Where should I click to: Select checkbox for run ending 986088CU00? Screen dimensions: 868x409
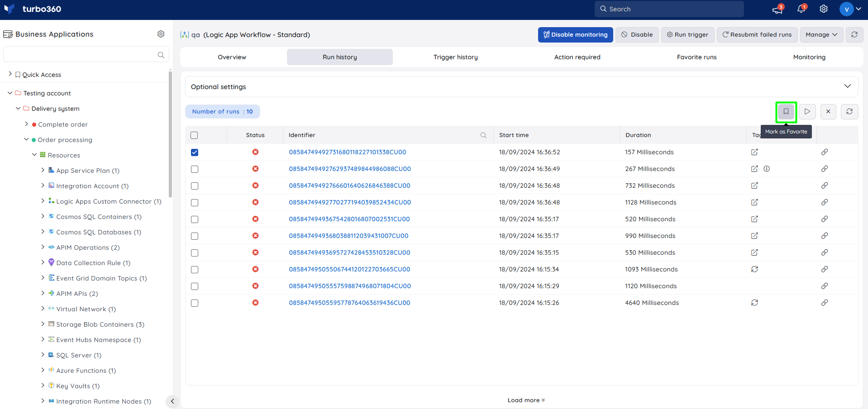pyautogui.click(x=195, y=169)
